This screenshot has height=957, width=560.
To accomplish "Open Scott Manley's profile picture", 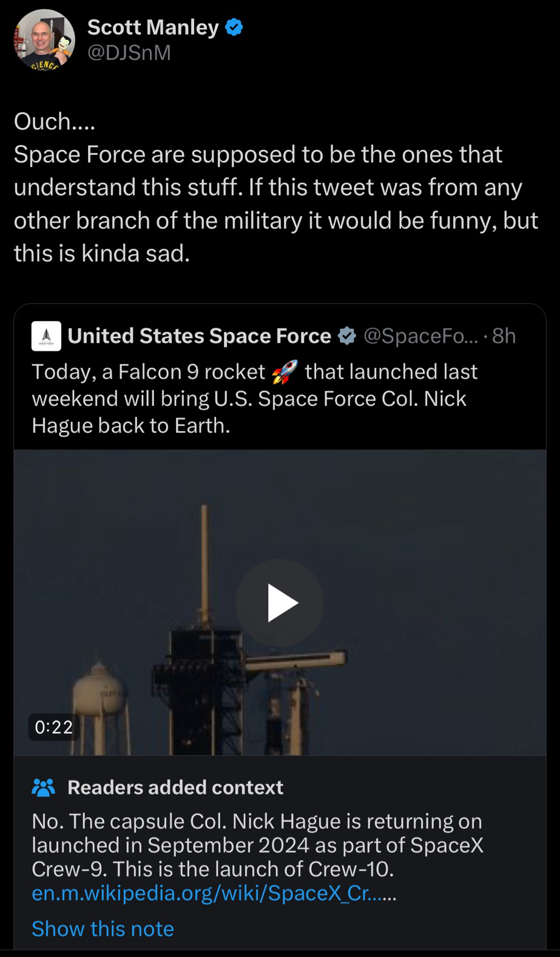I will pos(44,39).
